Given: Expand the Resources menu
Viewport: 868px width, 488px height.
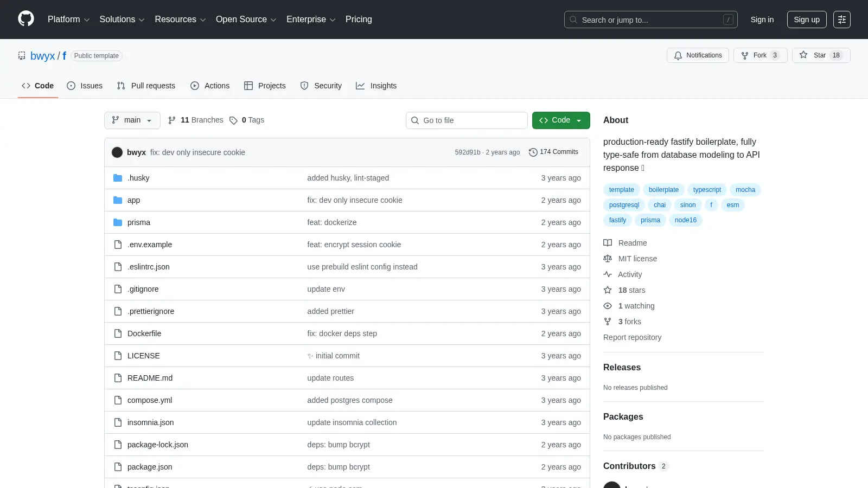Looking at the screenshot, I should click(180, 20).
